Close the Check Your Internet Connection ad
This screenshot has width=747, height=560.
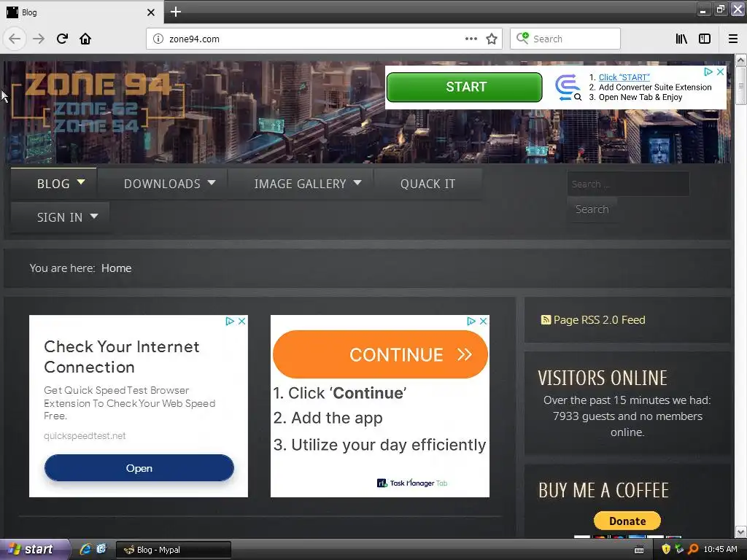coord(241,321)
